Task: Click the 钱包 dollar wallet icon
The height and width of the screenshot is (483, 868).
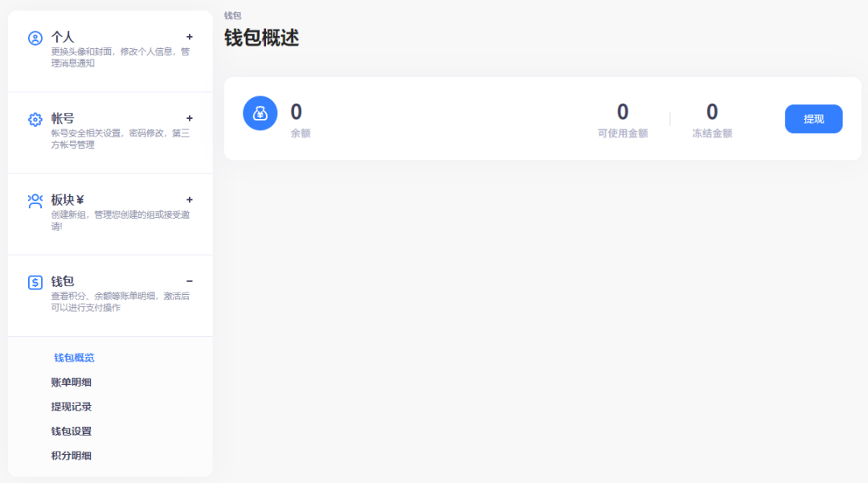Action: pyautogui.click(x=35, y=282)
